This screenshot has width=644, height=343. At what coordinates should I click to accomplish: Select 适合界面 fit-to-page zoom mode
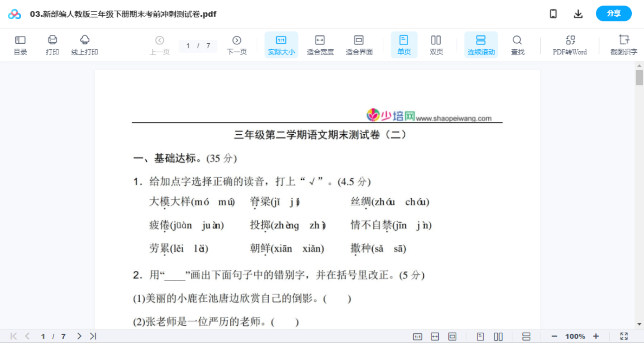(x=359, y=45)
